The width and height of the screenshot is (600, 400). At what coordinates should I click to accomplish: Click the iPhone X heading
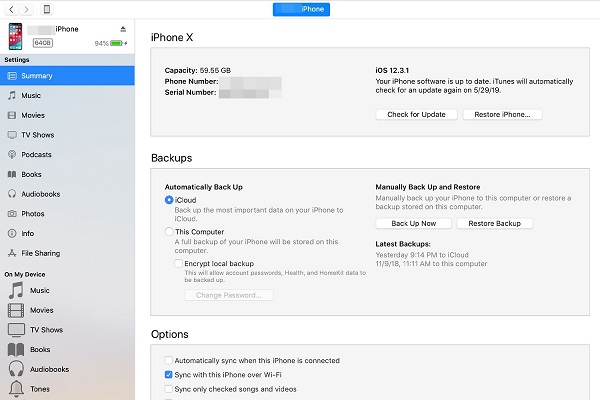[x=172, y=38]
